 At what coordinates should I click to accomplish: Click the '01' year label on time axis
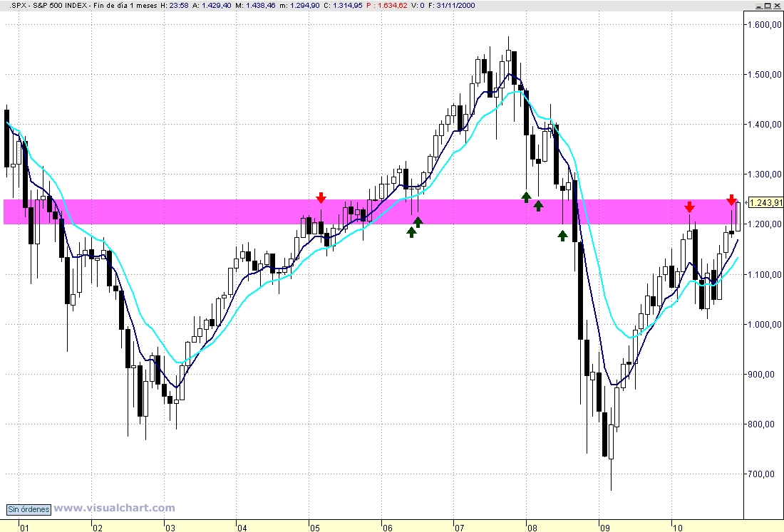[x=24, y=528]
